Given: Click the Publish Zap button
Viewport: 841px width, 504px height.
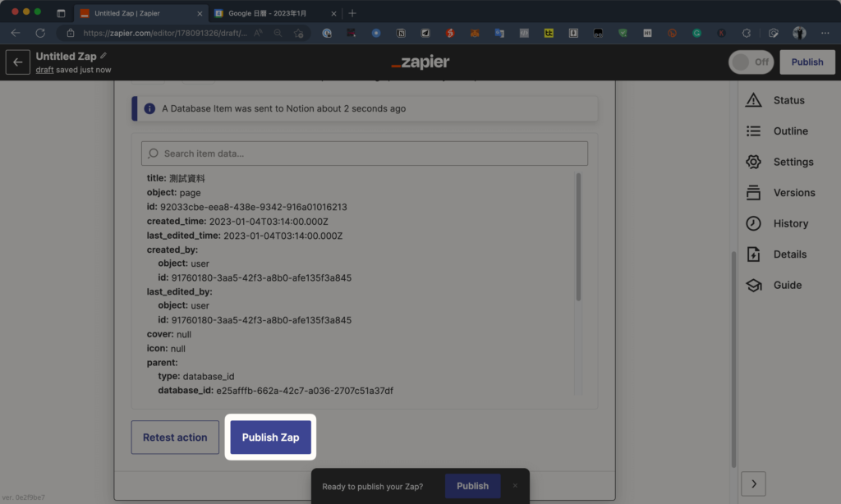Looking at the screenshot, I should click(x=270, y=437).
